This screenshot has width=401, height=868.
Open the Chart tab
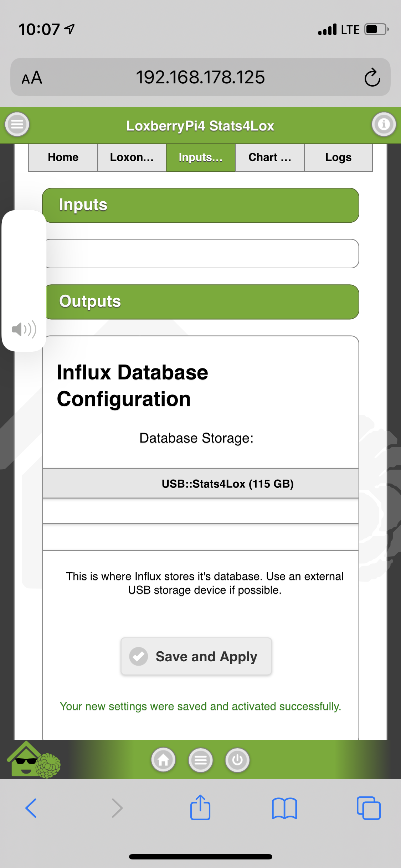point(270,157)
